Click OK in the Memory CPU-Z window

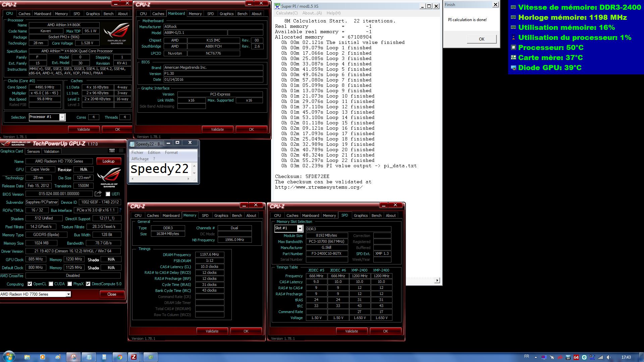(x=246, y=331)
